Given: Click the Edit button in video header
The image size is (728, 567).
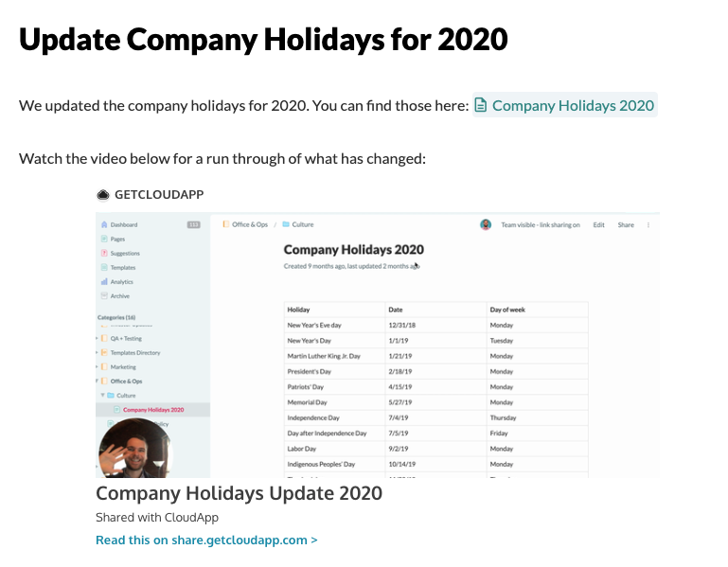Looking at the screenshot, I should pos(598,224).
